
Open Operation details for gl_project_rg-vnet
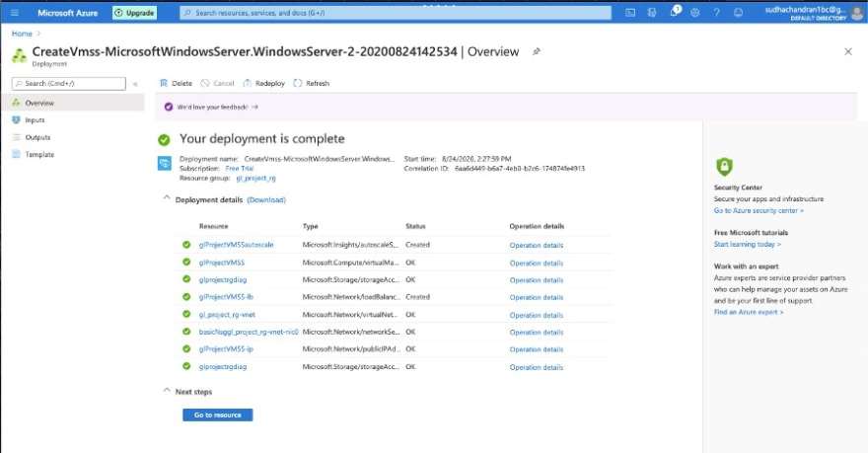(x=537, y=315)
